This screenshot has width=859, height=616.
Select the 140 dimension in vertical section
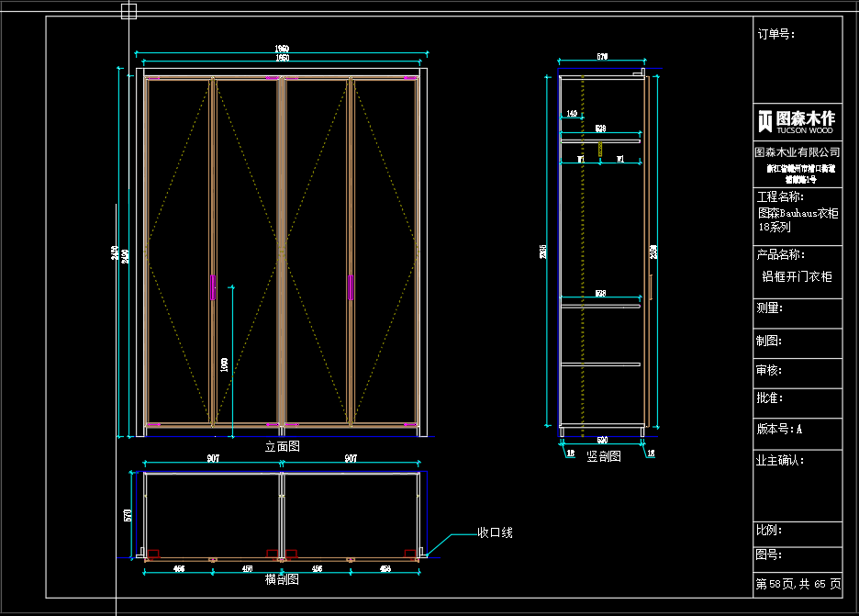(x=572, y=114)
